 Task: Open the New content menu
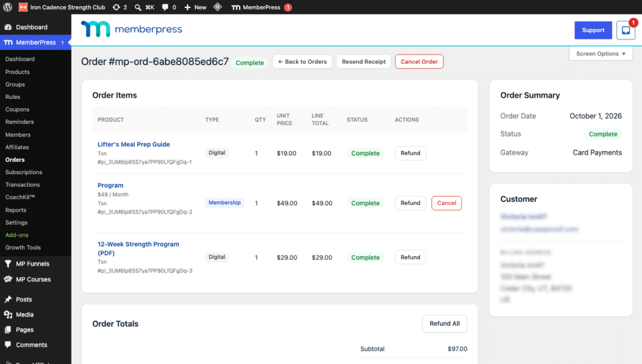click(196, 7)
